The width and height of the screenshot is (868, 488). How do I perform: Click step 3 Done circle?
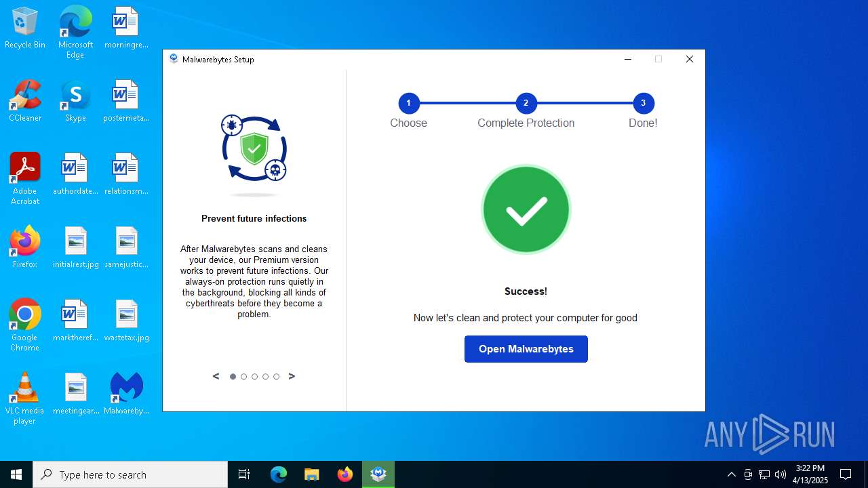643,103
